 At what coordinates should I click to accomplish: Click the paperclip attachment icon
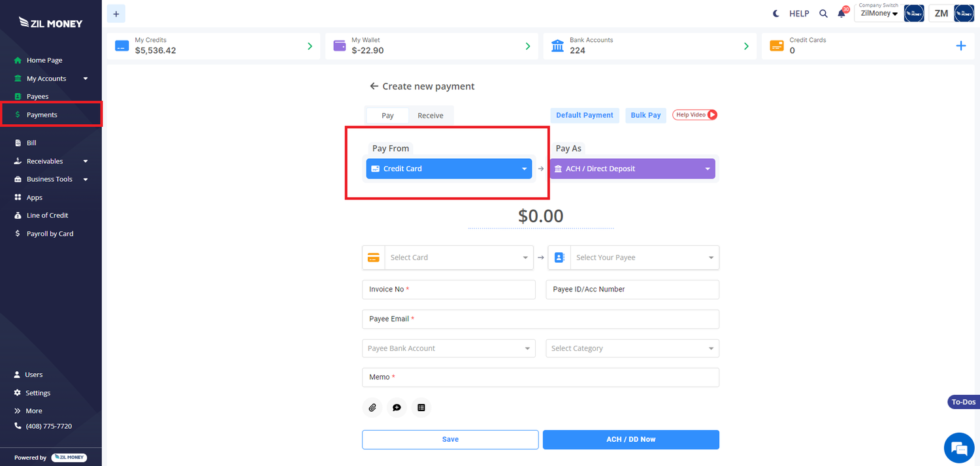(x=372, y=407)
